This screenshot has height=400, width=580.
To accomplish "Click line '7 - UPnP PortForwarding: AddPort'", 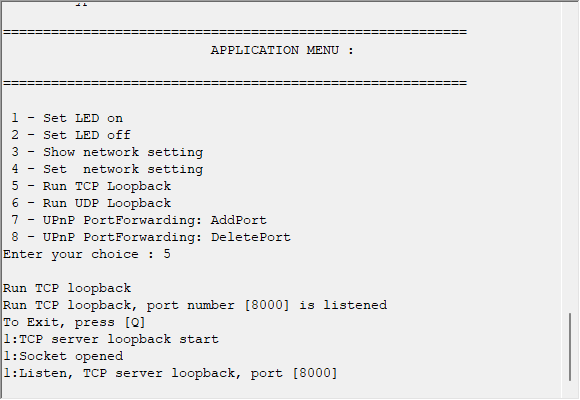I will click(x=139, y=220).
